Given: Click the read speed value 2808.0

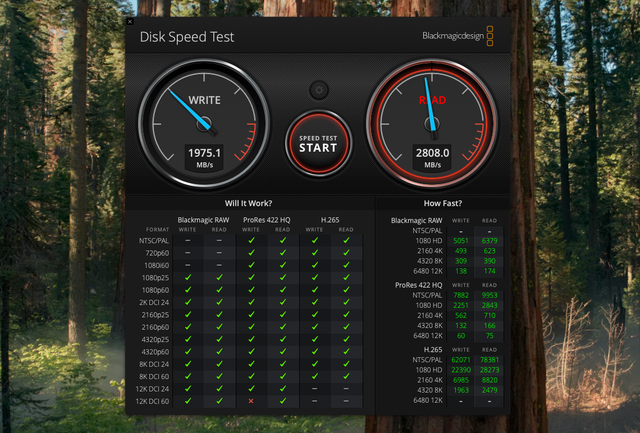Looking at the screenshot, I should 432,153.
